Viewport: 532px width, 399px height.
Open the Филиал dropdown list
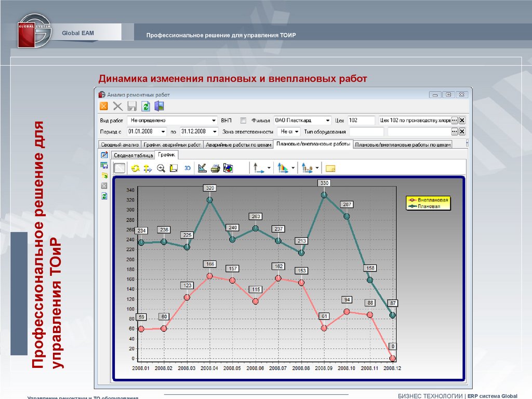(x=327, y=120)
